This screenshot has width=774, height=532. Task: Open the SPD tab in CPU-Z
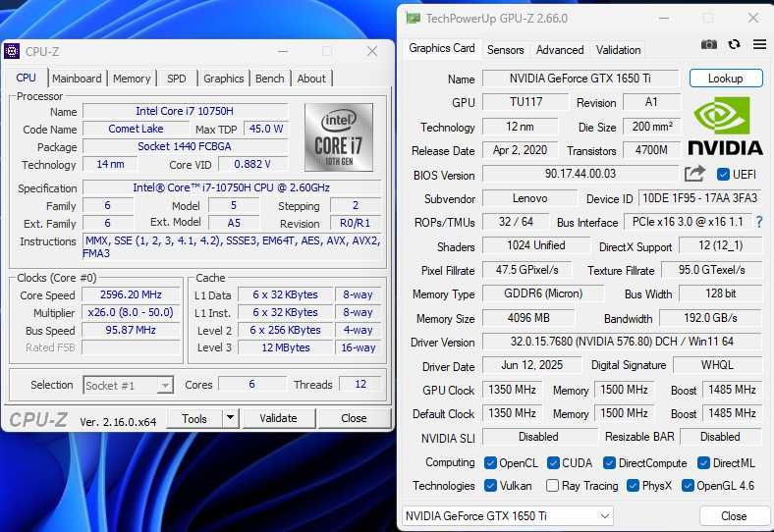tap(176, 79)
